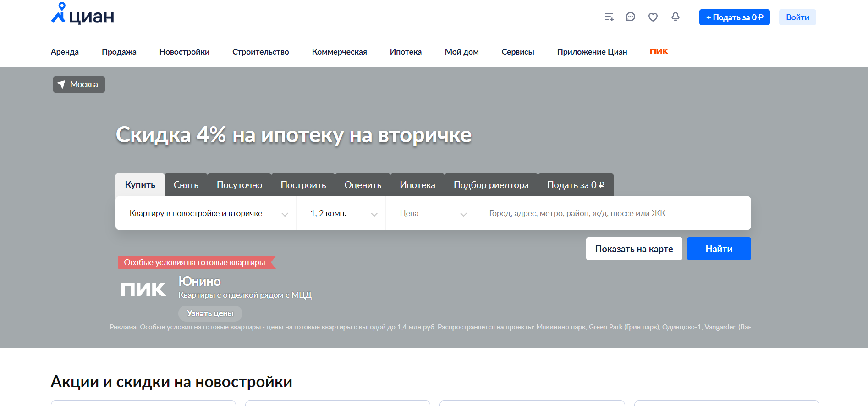Viewport: 868px width, 406px height.
Task: Change location from Москва
Action: tap(79, 84)
